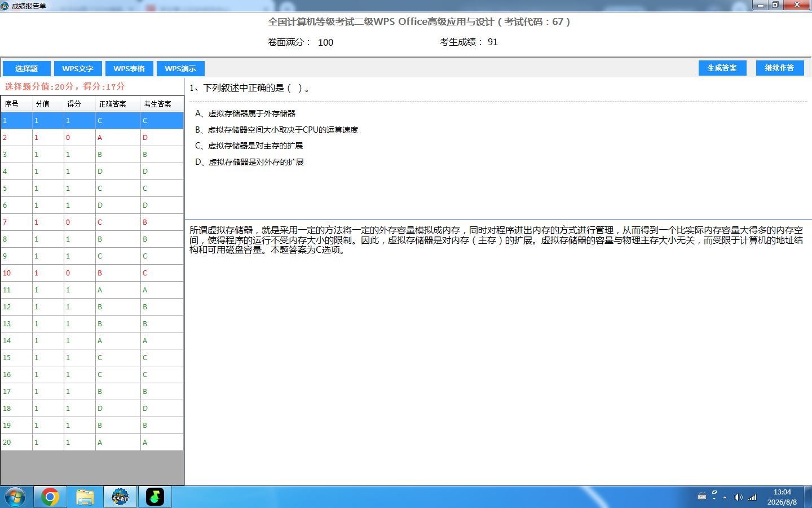Click option A 虚拟存储器属于外存储器
812x508 pixels.
tap(245, 113)
